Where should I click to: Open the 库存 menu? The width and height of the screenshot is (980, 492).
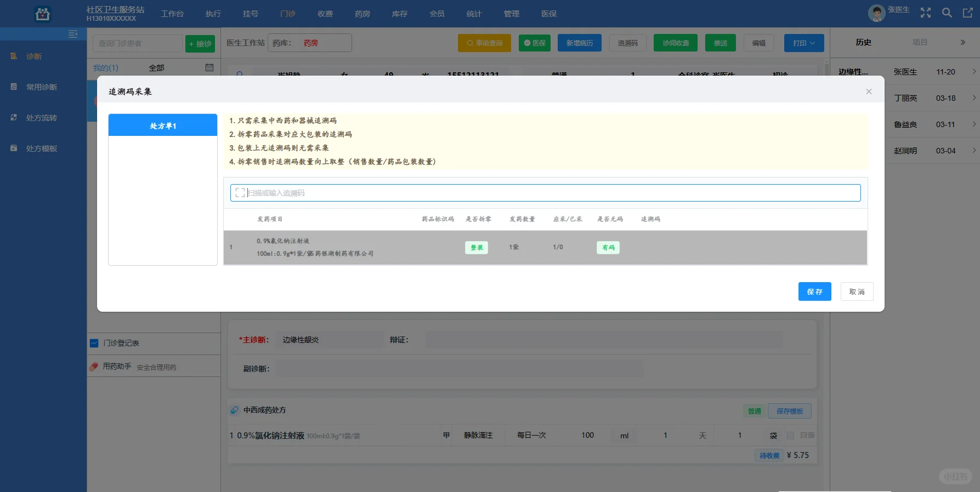pos(400,14)
